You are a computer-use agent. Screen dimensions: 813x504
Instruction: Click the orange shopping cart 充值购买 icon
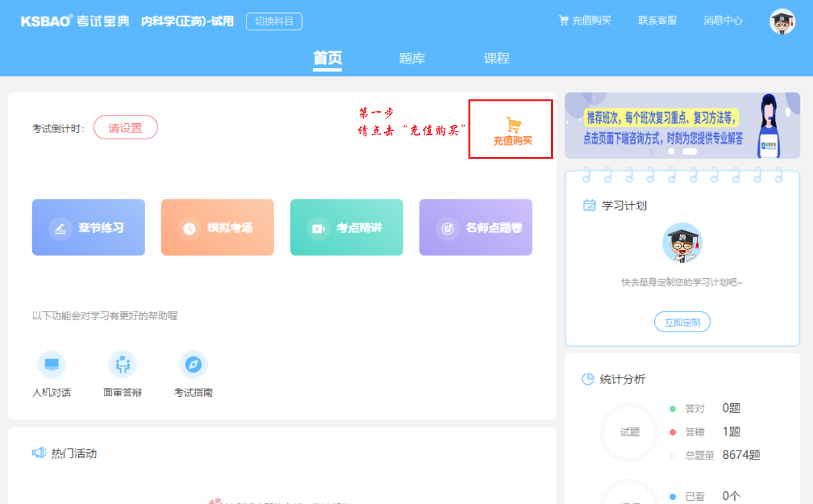point(513,125)
